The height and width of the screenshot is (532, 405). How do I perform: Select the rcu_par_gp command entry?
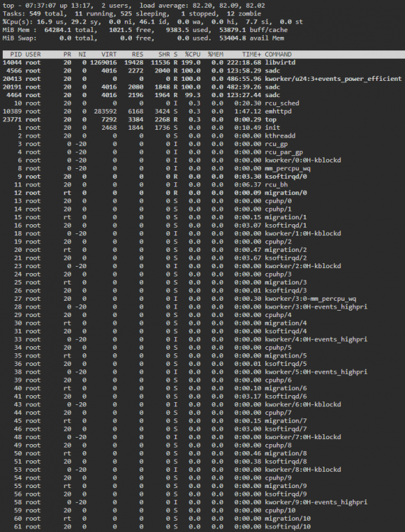tap(284, 152)
